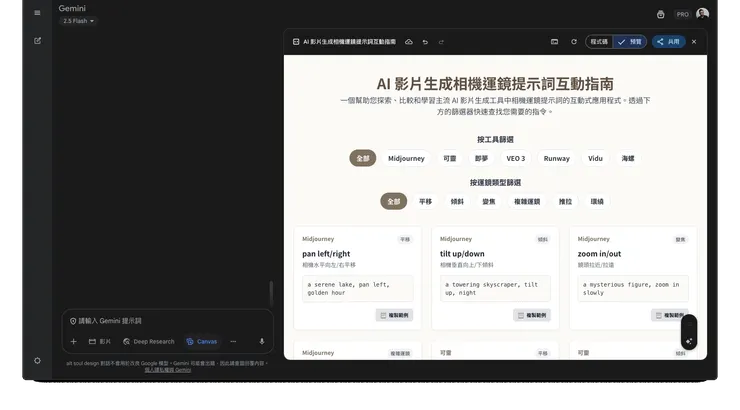Refresh the canvas preview
The image size is (740, 410).
pyautogui.click(x=574, y=42)
